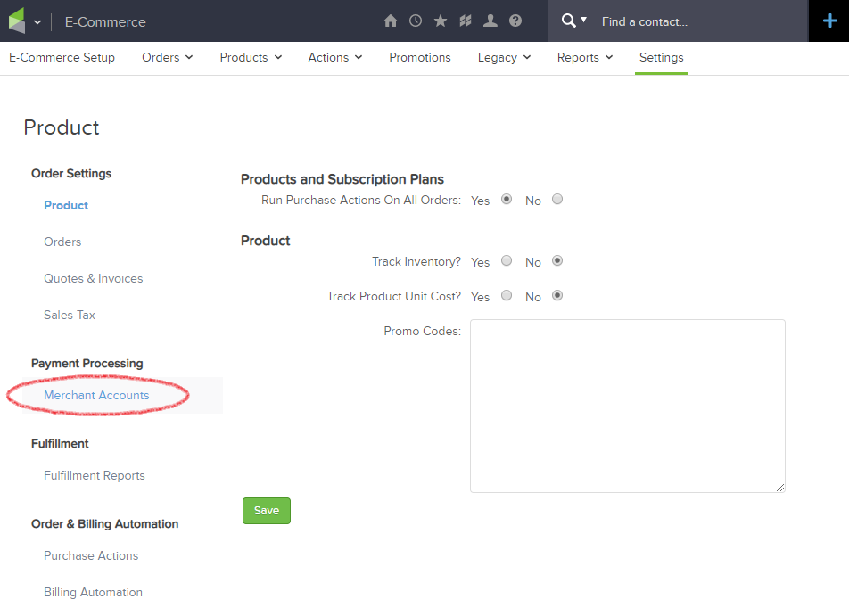The height and width of the screenshot is (616, 849).
Task: Open Quotes & Invoices settings
Action: point(93,278)
